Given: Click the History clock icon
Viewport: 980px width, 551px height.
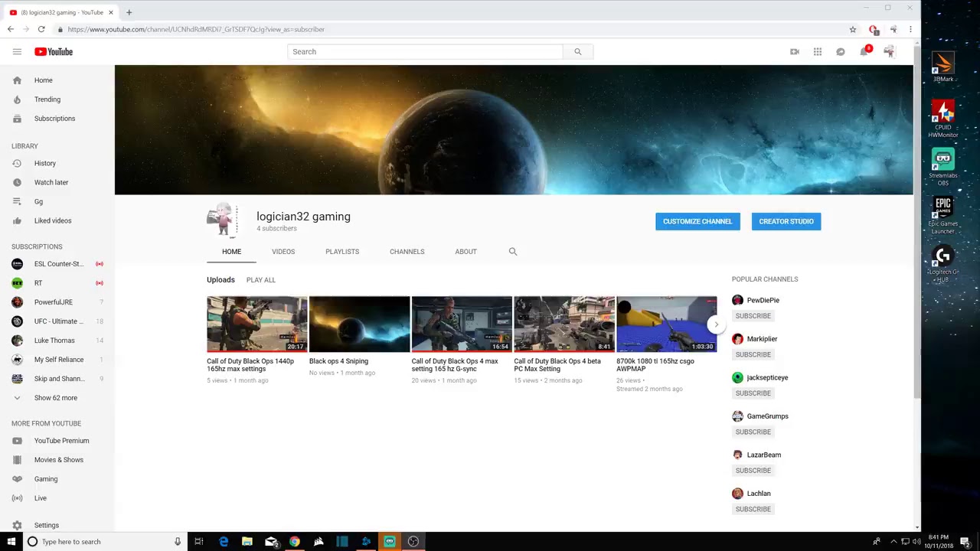Looking at the screenshot, I should (x=17, y=163).
